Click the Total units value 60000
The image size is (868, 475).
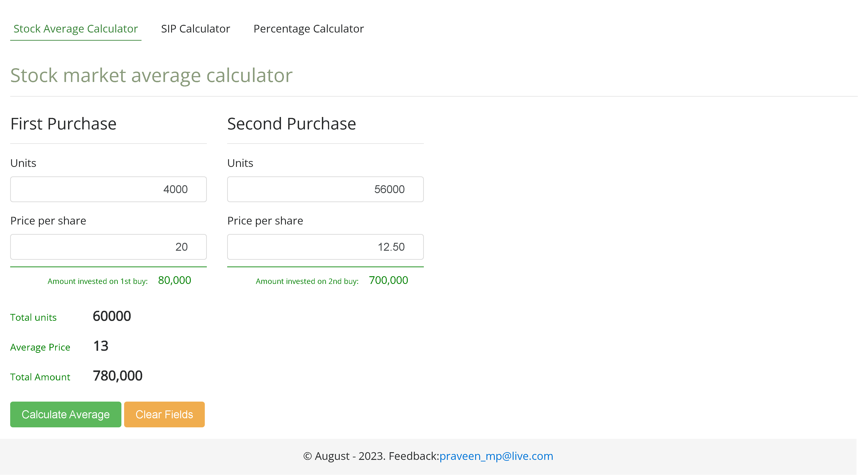pos(112,316)
